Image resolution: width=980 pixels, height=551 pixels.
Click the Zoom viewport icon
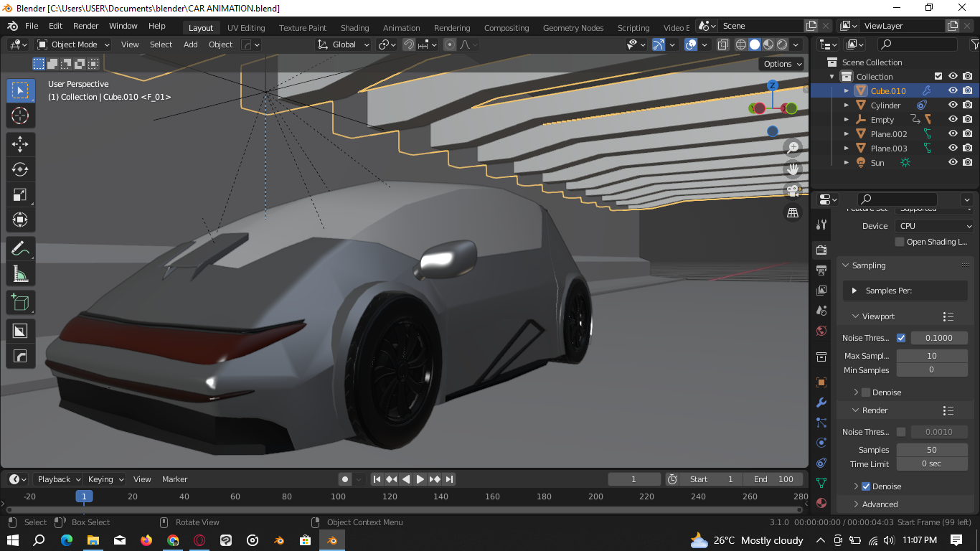[x=793, y=148]
